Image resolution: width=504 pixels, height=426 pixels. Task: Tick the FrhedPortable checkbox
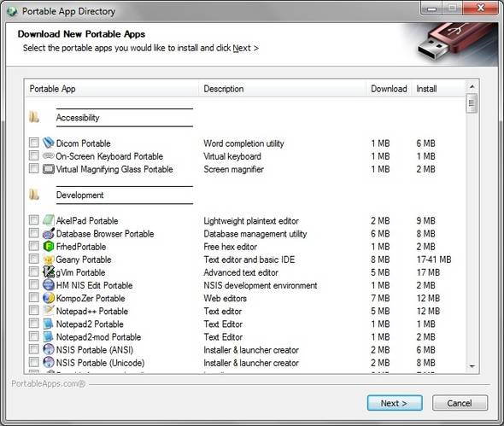click(x=34, y=247)
